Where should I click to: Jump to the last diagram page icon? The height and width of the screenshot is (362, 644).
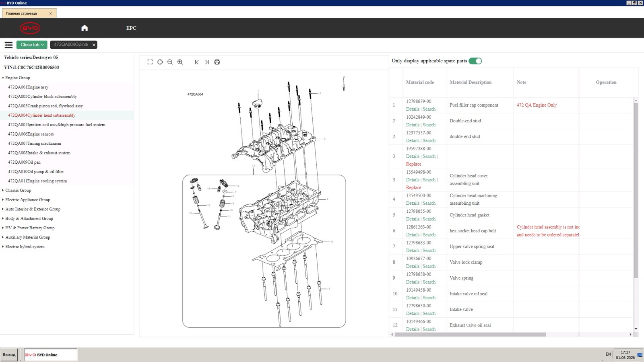(x=206, y=62)
